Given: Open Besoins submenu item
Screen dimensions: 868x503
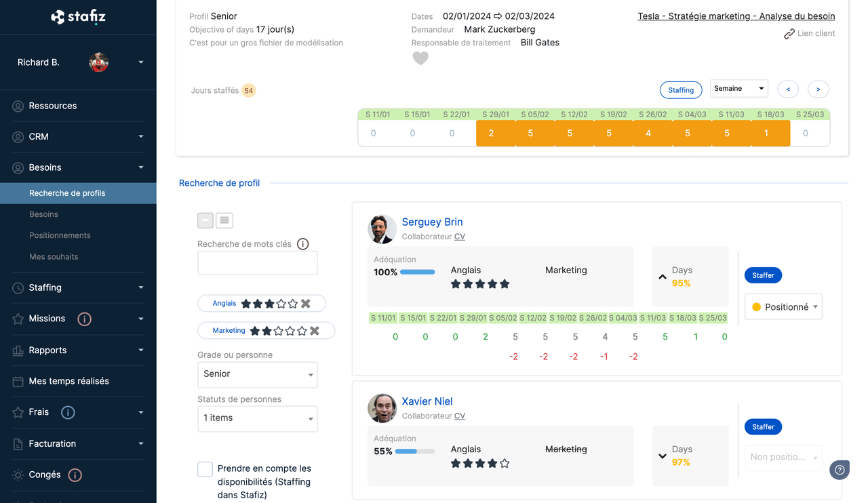Looking at the screenshot, I should tap(43, 214).
